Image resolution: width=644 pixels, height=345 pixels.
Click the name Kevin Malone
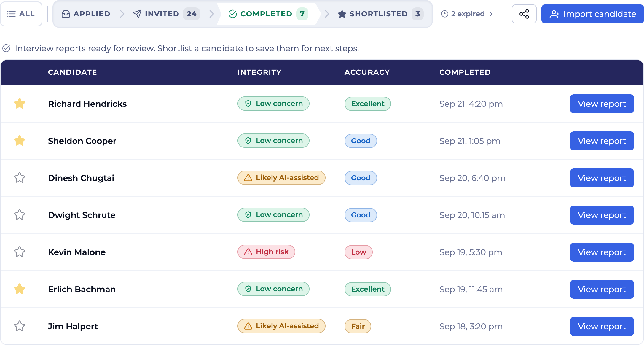77,252
